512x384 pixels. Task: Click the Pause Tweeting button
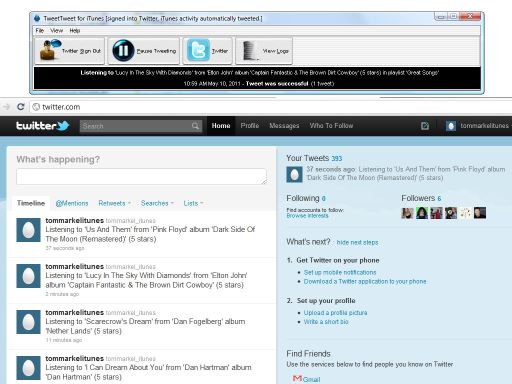click(144, 51)
